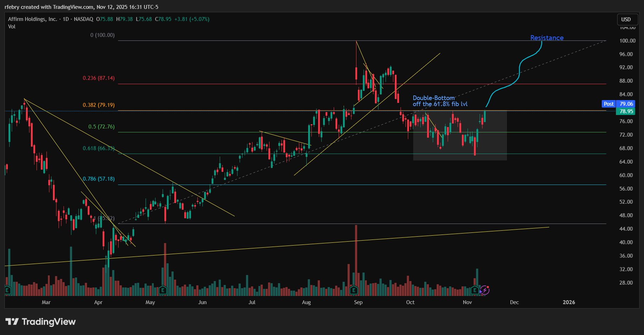644x335 pixels.
Task: Click the 0.236 (87.14) fib label
Action: tap(99, 78)
